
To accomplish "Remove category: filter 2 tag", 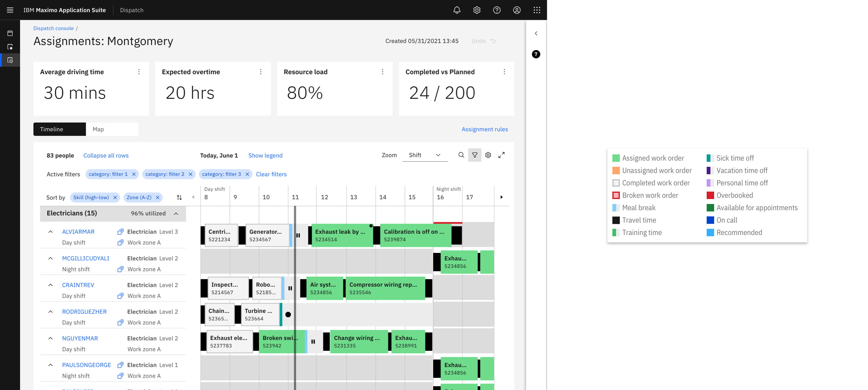I will [x=190, y=174].
